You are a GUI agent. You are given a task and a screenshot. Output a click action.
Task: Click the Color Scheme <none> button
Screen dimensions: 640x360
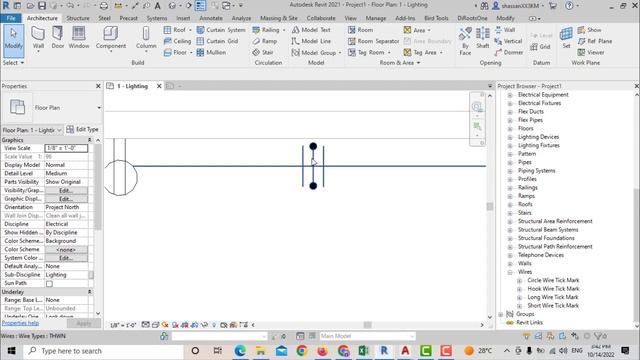[66, 249]
